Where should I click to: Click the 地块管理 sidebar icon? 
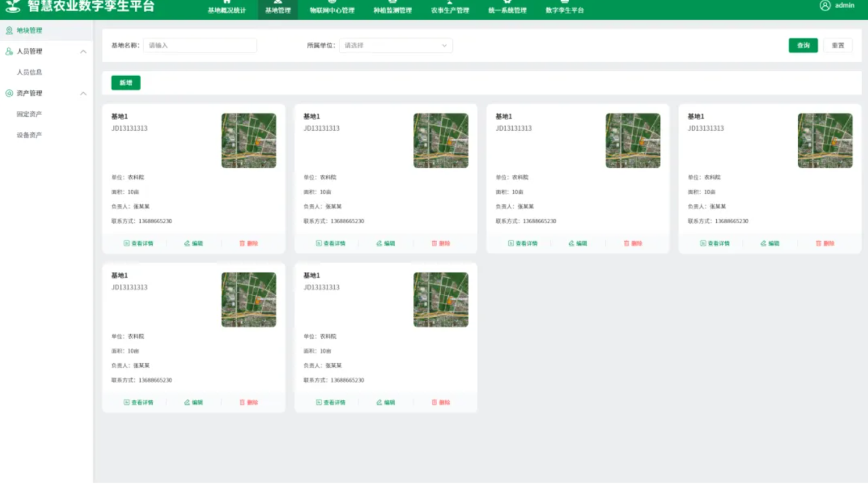click(x=9, y=30)
